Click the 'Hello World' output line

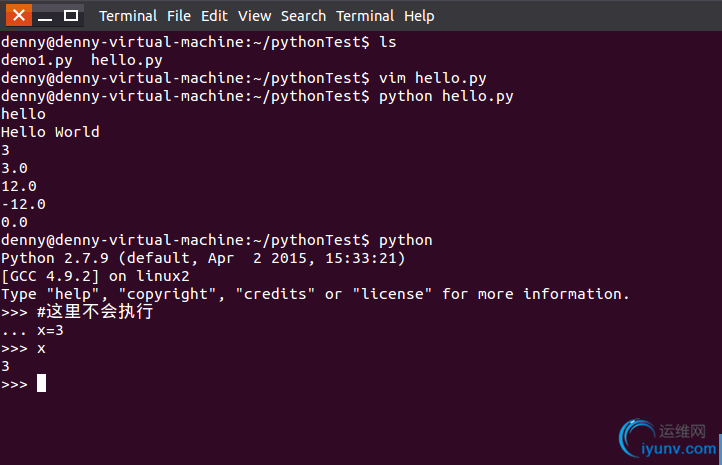click(50, 132)
